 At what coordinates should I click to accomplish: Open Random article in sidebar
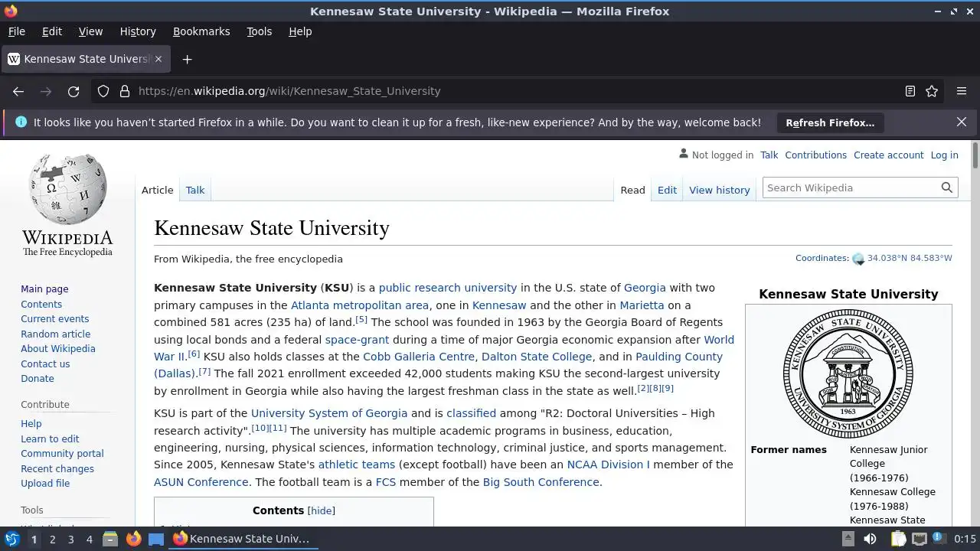[x=55, y=334]
